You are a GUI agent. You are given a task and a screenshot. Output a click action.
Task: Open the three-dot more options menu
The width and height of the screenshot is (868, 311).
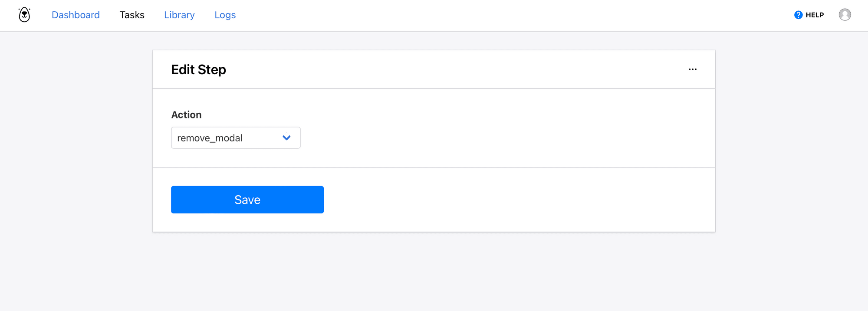(x=693, y=69)
